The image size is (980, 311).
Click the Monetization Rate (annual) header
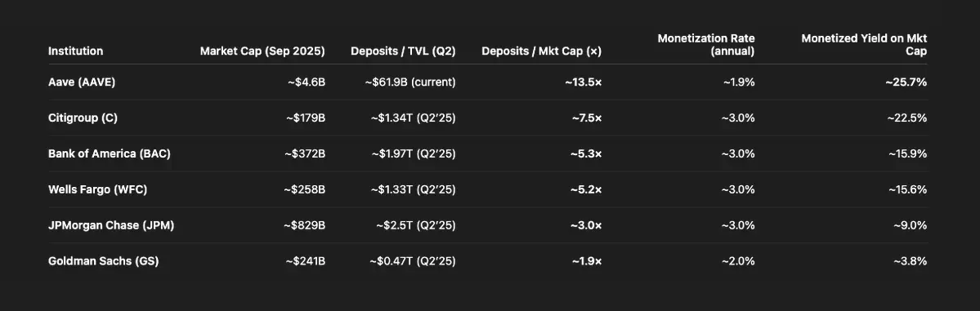click(x=705, y=45)
